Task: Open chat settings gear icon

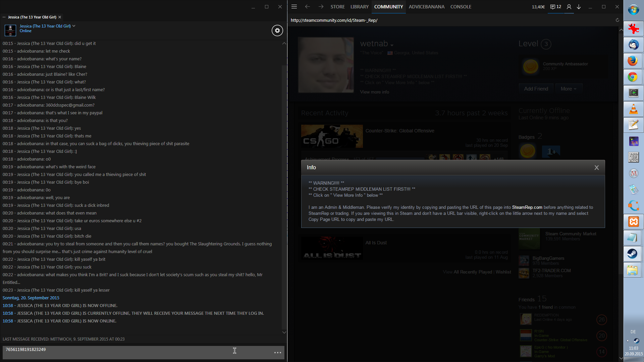Action: [x=277, y=31]
